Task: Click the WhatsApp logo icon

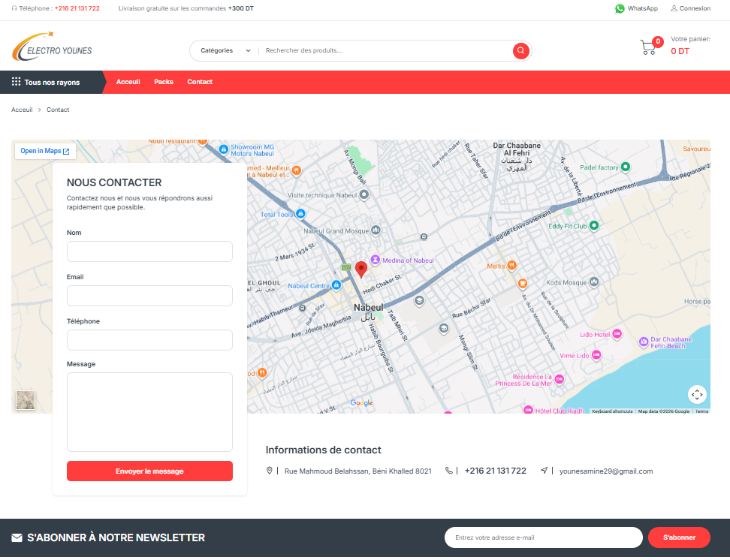Action: (x=619, y=9)
